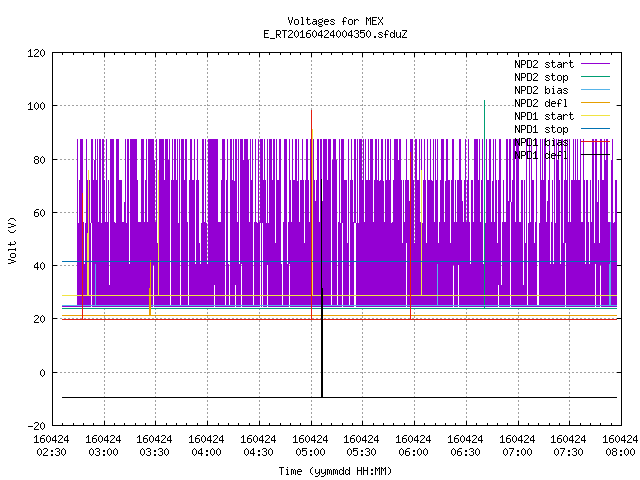Click the y-axis tick label 80
Screen dimensions: 640x480
[40, 160]
